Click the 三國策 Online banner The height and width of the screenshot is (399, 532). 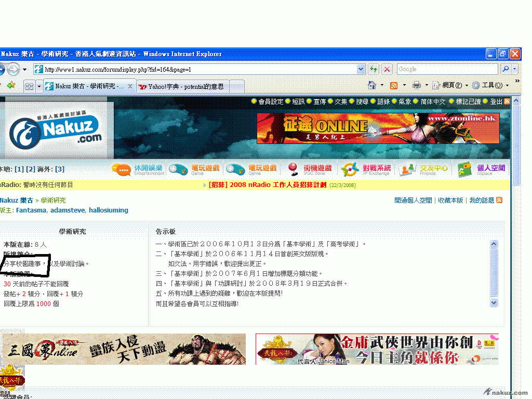124,349
